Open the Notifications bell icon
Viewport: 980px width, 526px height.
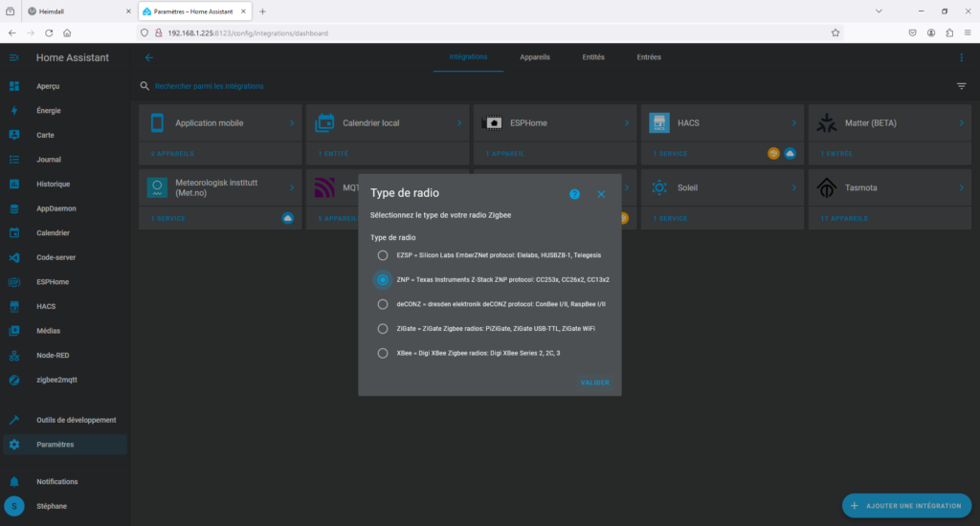click(x=13, y=482)
